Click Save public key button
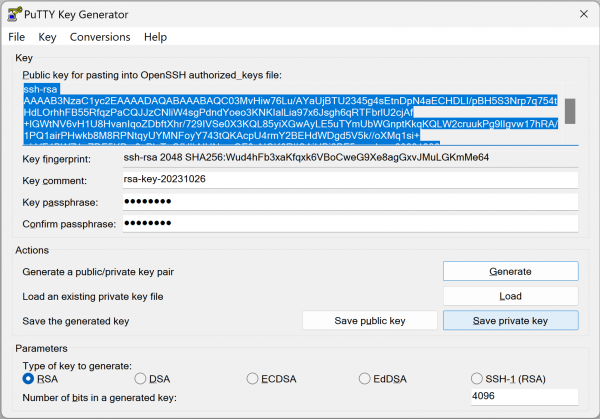 [x=370, y=321]
